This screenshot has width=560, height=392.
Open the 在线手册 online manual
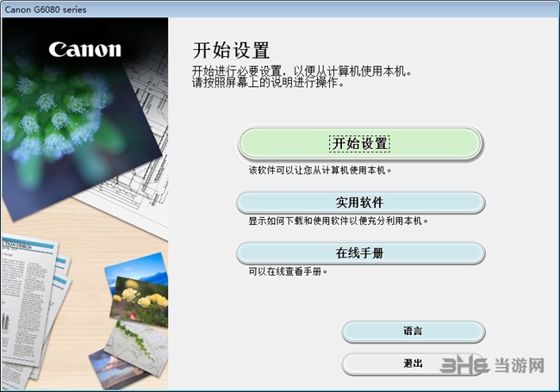(x=360, y=253)
